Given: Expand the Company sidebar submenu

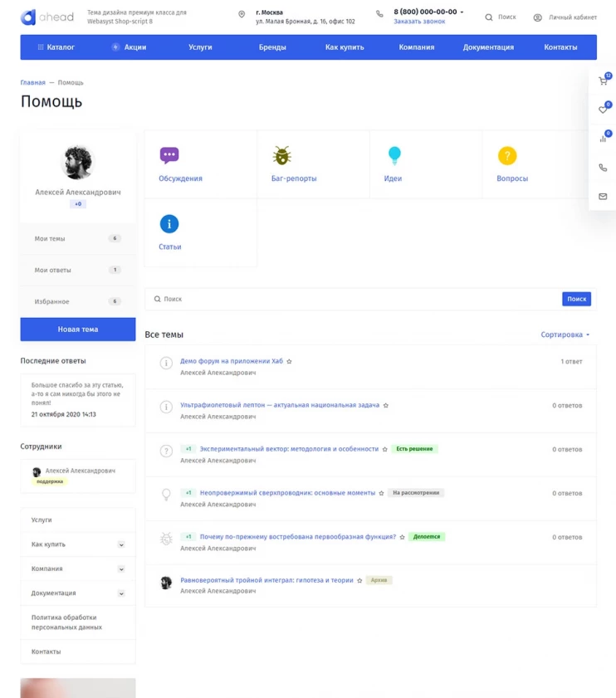Looking at the screenshot, I should tap(121, 569).
